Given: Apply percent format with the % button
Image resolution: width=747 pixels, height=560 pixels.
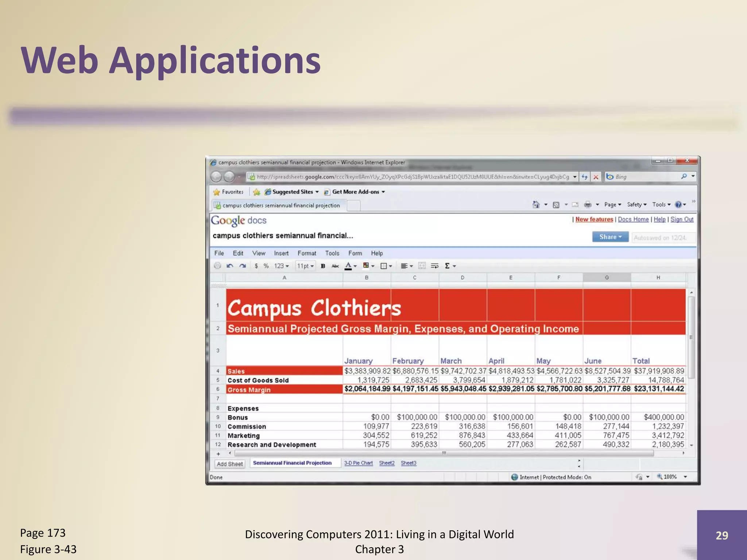Looking at the screenshot, I should coord(266,266).
